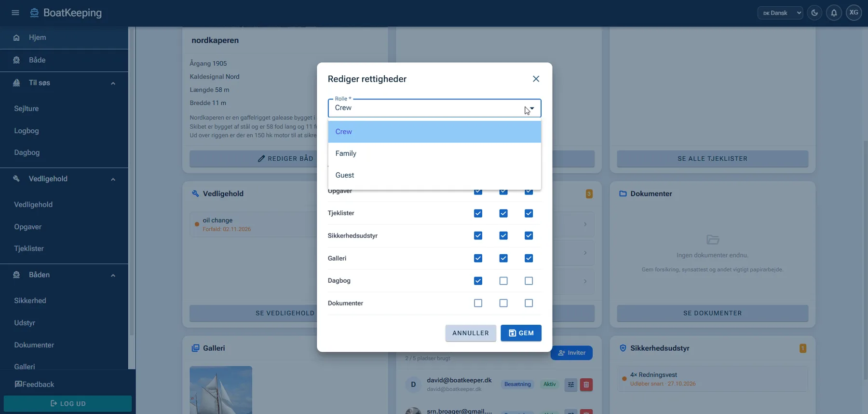
Task: Collapse the Båden sidebar section
Action: tap(113, 275)
